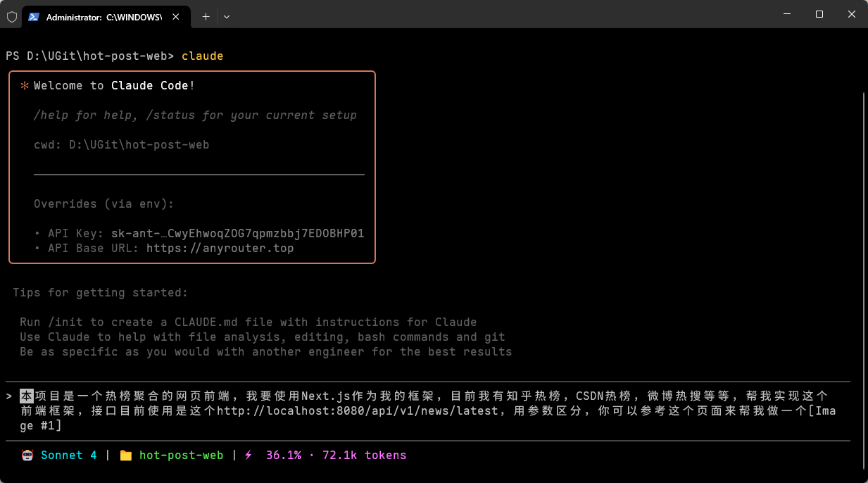Minimize the terminal window

786,14
